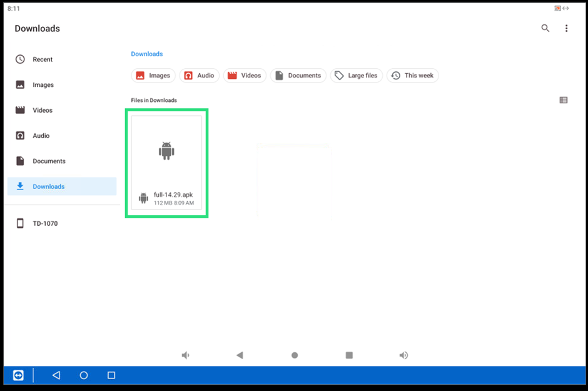Click the Files in Downloads label
Viewport: 588px width, 391px height.
pos(154,100)
